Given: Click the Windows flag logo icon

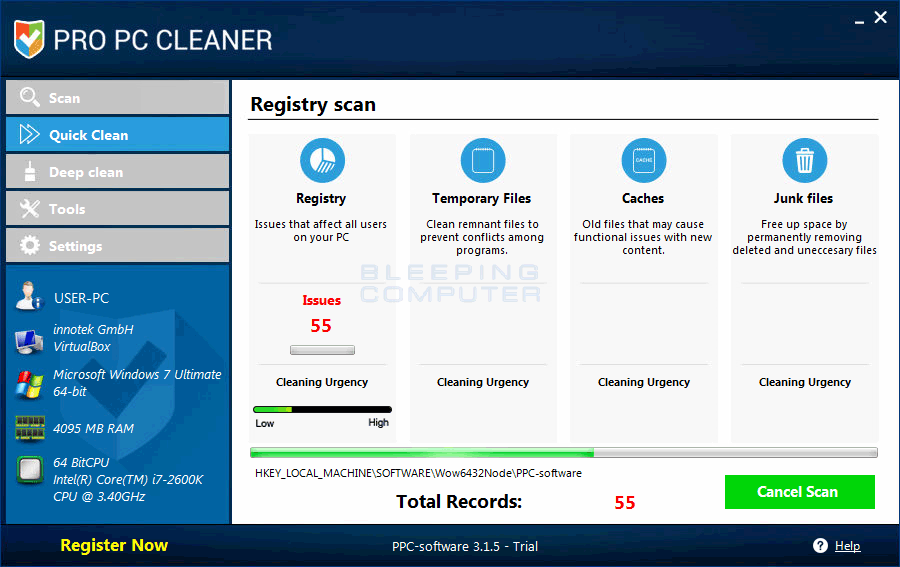Looking at the screenshot, I should [29, 385].
